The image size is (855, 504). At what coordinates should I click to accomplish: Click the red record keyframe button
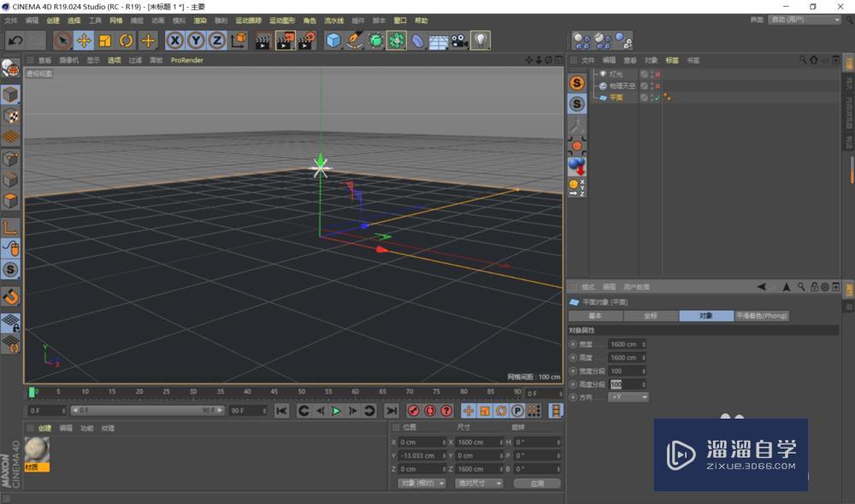pos(413,411)
